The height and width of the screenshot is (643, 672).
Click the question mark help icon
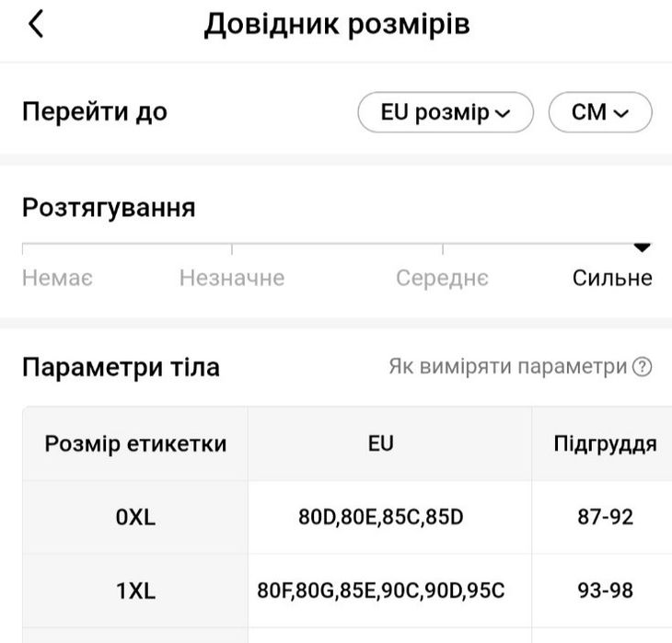[642, 367]
